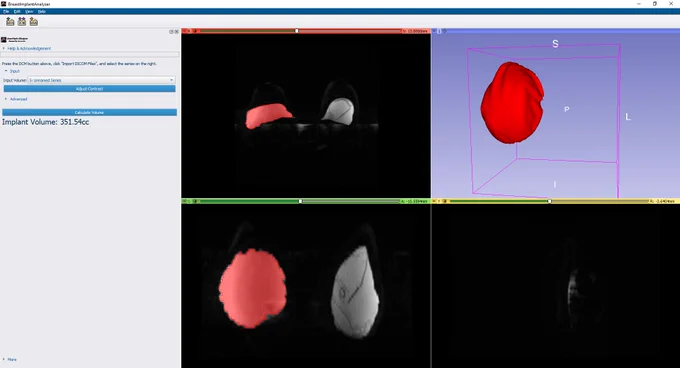Open the Edit menu
The width and height of the screenshot is (680, 368).
tap(17, 12)
